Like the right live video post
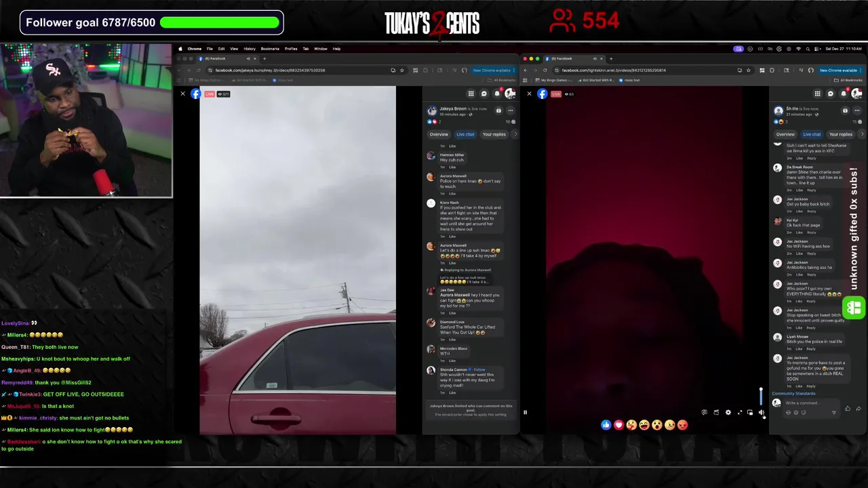This screenshot has width=868, height=488. point(848,409)
